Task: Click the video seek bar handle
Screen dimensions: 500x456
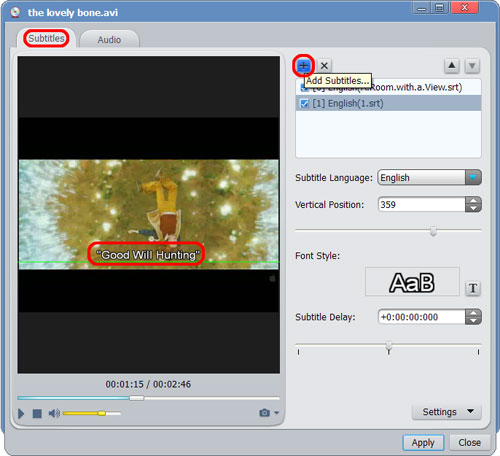Action: [137, 398]
